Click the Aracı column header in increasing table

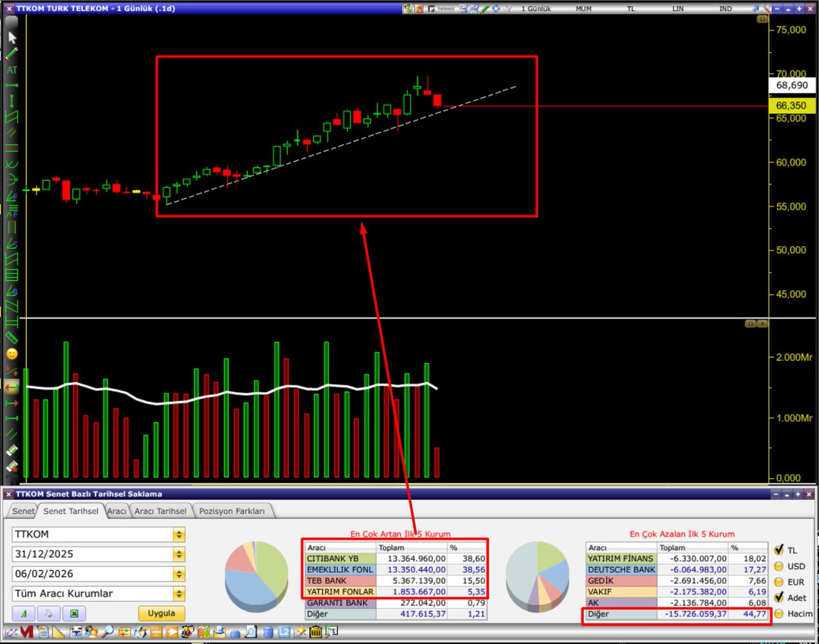click(x=340, y=548)
